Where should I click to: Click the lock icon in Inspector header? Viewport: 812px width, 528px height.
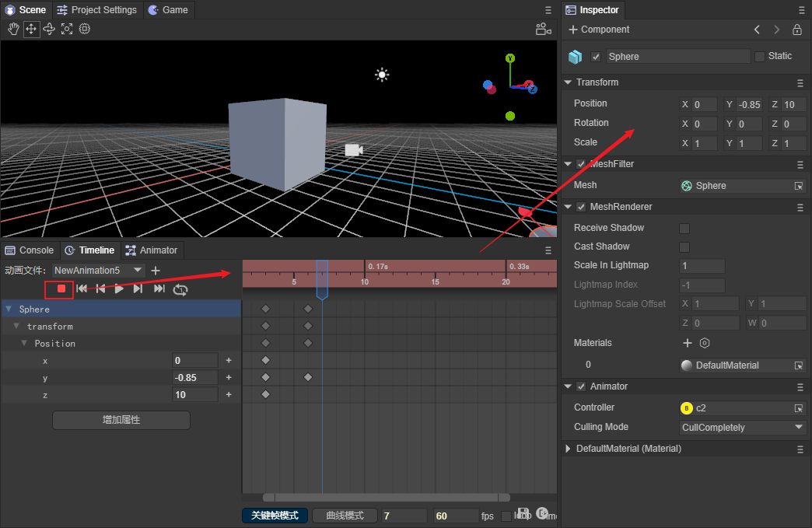797,30
